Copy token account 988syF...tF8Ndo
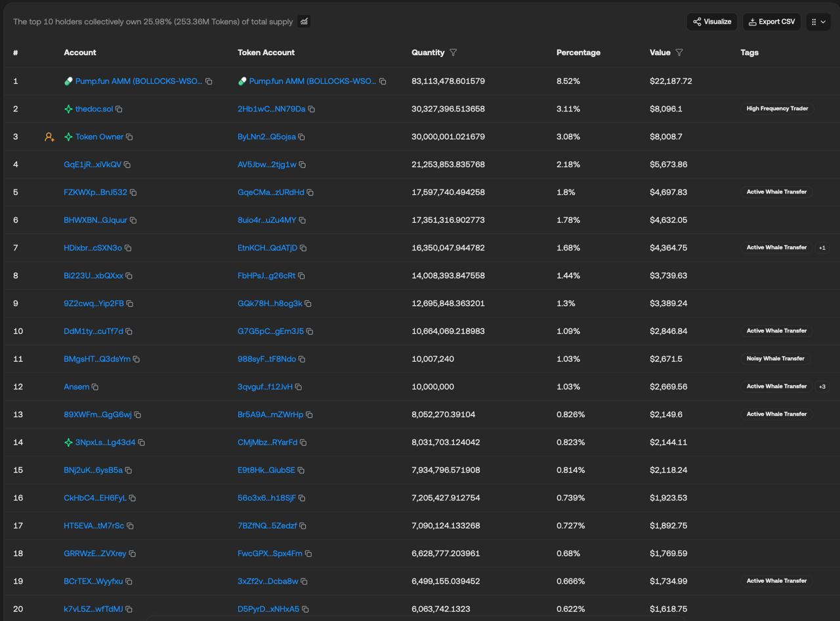Viewport: 840px width, 621px height. tap(302, 359)
